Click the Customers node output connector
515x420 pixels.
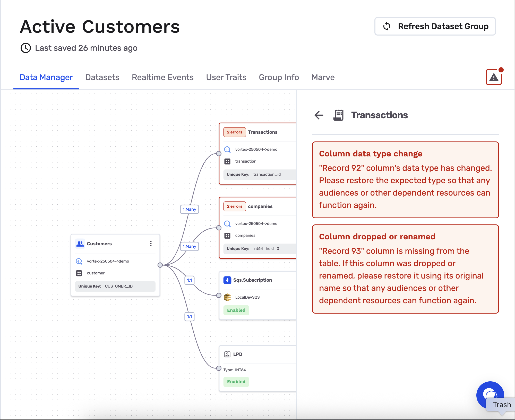[160, 265]
